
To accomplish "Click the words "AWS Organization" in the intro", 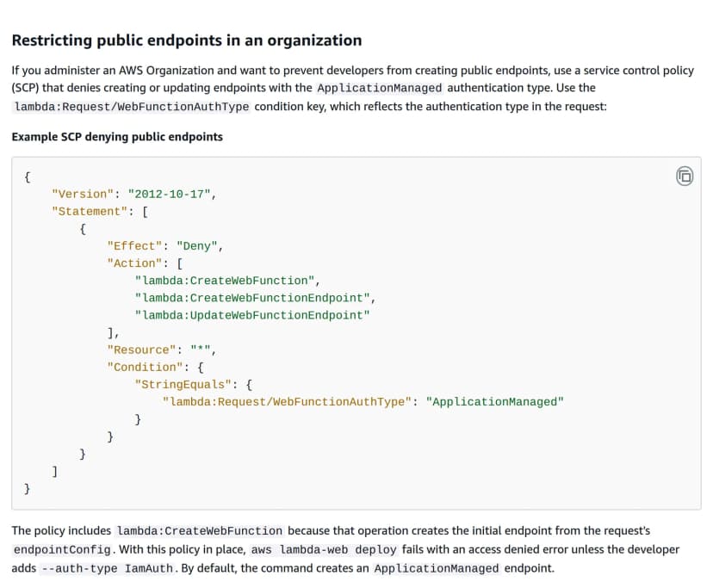I will click(166, 71).
